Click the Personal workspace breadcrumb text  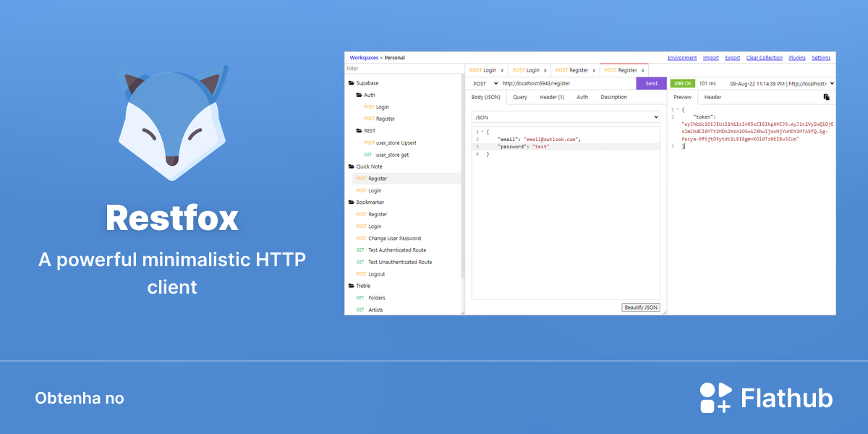[395, 58]
